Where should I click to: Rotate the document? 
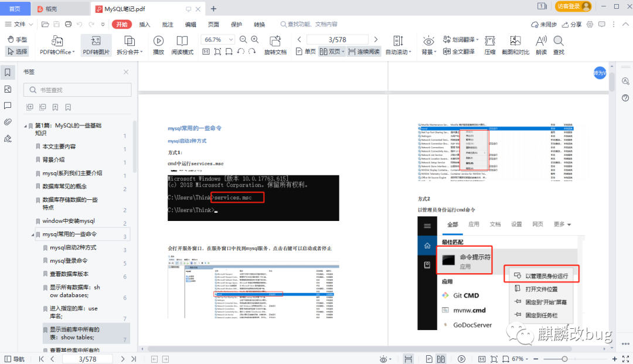[275, 45]
